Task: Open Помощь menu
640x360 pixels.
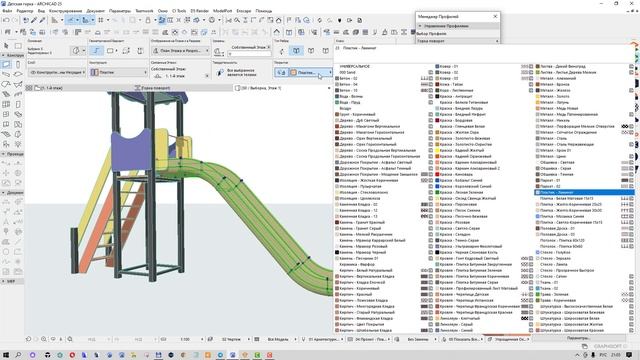Action: pos(264,11)
